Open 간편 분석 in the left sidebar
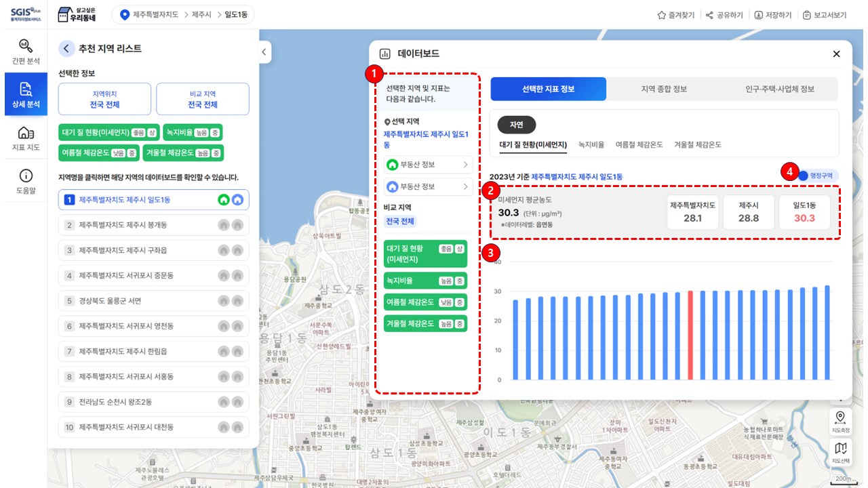This screenshot has height=488, width=868. (26, 52)
